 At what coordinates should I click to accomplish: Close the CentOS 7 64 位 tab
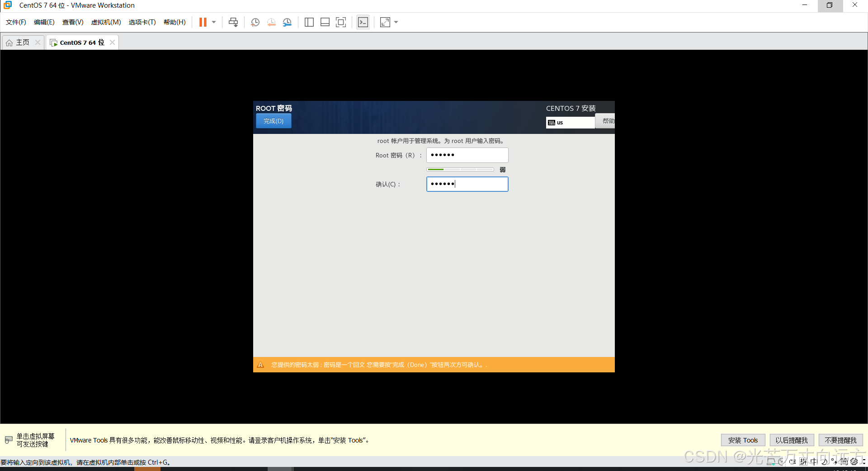(112, 43)
